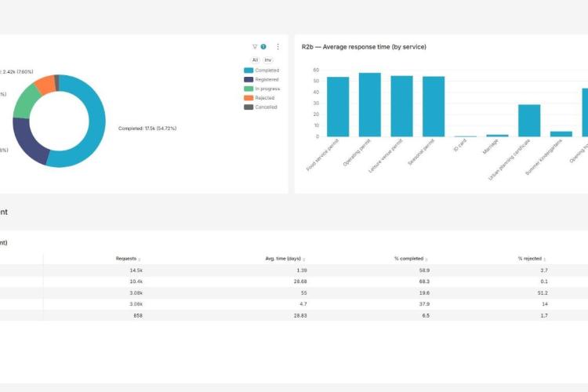Toggle the Registered legend entry
Viewport: 588px width, 392px height.
click(x=261, y=79)
